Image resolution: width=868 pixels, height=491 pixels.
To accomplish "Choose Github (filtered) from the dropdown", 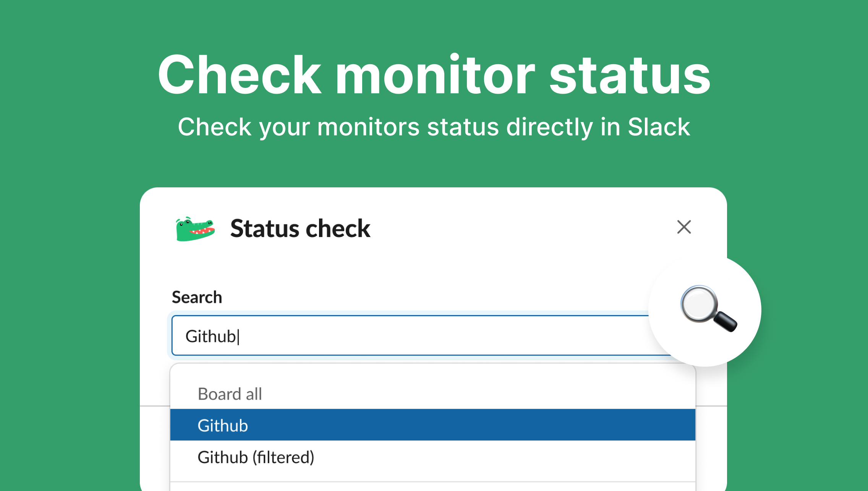I will 256,457.
